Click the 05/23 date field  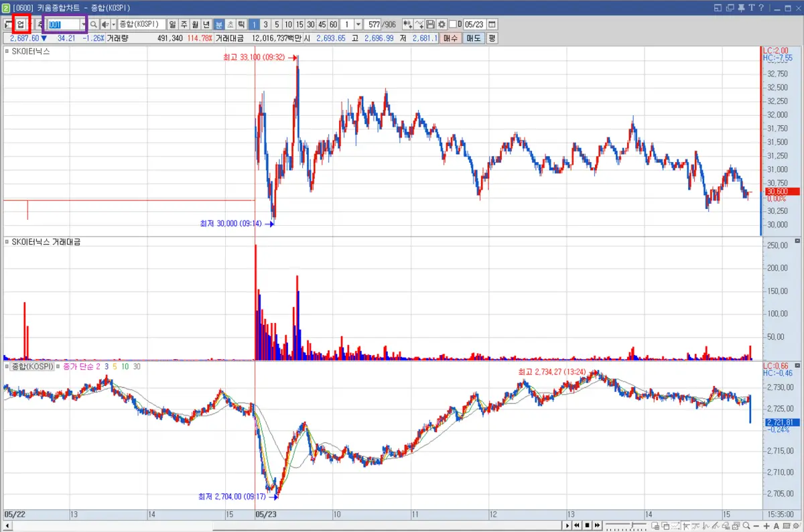coord(475,24)
